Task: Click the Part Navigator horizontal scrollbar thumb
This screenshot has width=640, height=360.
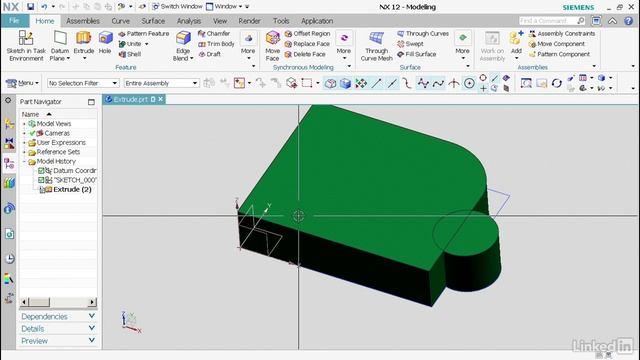Action: (40, 302)
